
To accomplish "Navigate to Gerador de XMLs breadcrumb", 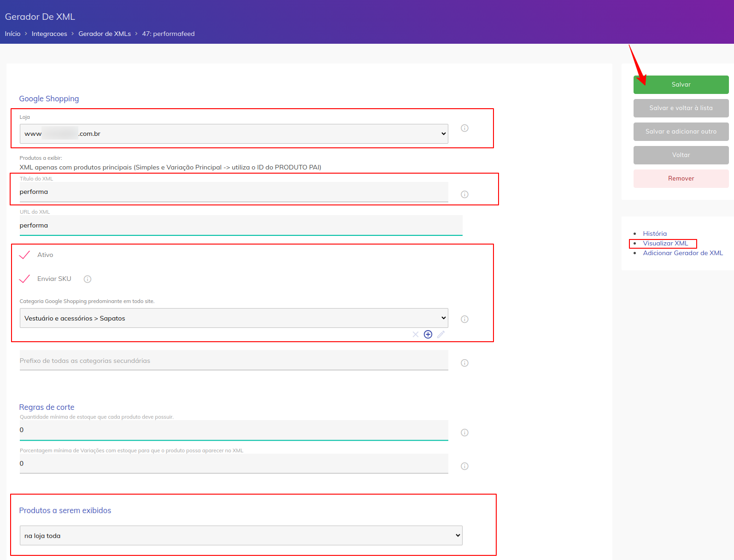I will 105,34.
